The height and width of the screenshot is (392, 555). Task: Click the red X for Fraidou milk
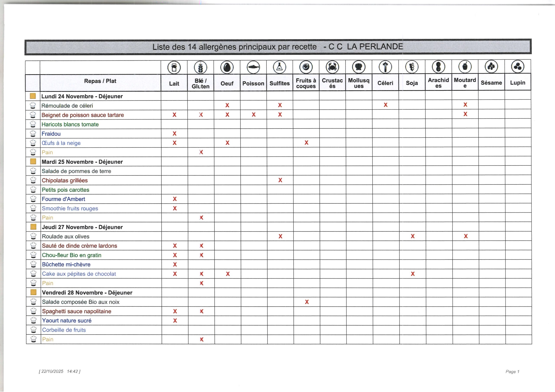pyautogui.click(x=174, y=134)
